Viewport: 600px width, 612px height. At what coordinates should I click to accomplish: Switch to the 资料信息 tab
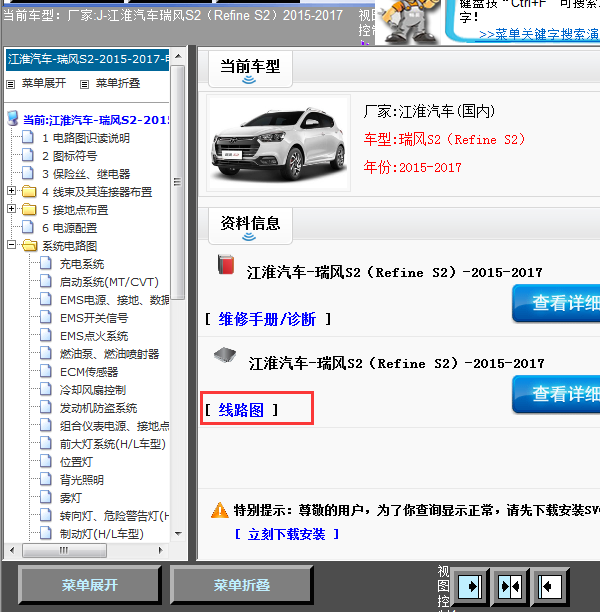(x=250, y=226)
